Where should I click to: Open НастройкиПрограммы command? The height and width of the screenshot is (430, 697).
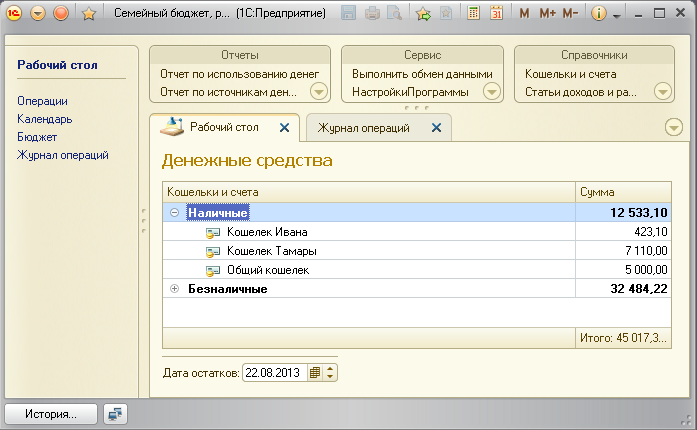(410, 92)
